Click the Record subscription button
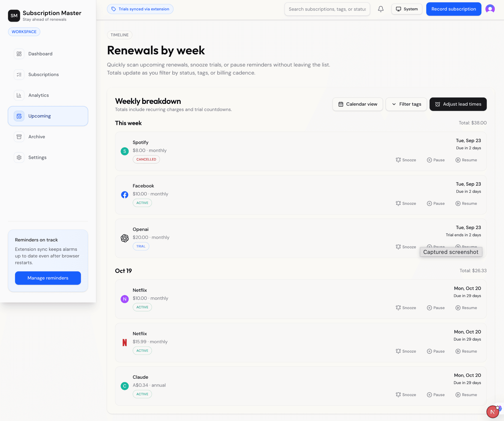 click(x=454, y=9)
